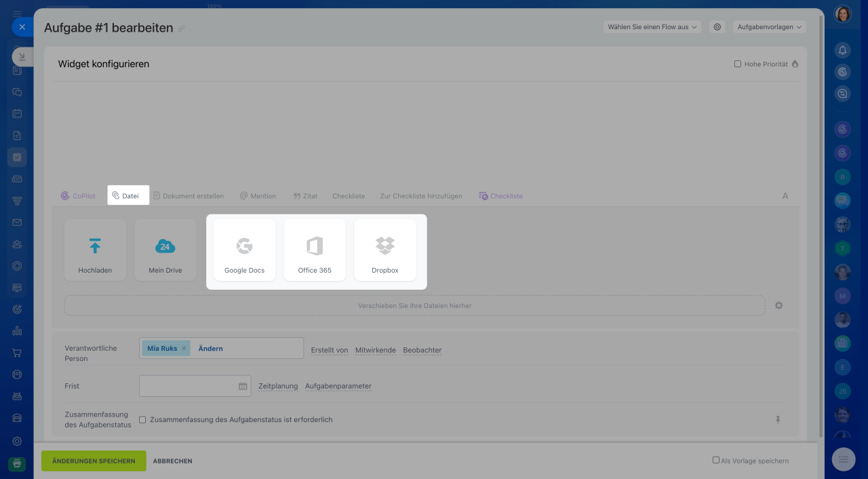
Task: Open calendar icon in left sidebar
Action: (17, 114)
